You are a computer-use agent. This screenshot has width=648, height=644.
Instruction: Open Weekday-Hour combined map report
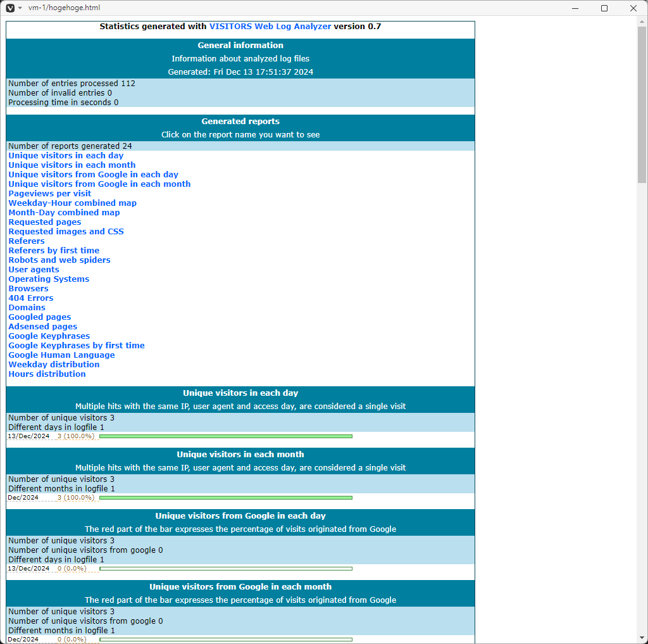(72, 203)
